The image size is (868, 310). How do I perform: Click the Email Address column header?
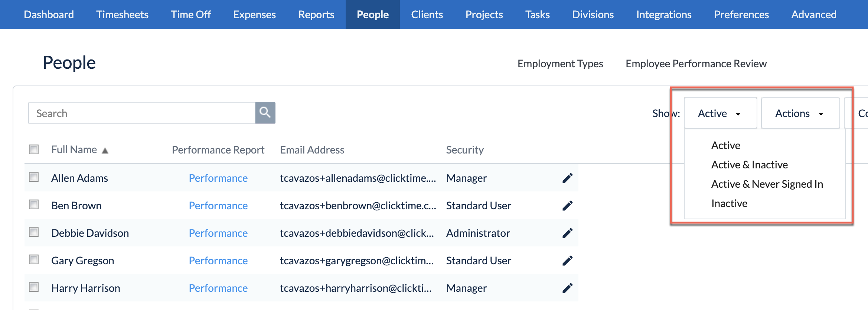click(x=312, y=150)
